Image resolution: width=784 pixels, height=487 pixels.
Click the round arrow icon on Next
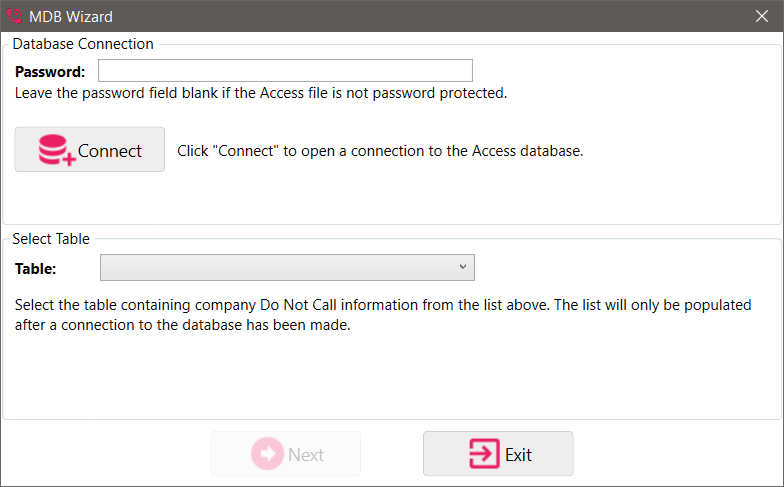[267, 454]
